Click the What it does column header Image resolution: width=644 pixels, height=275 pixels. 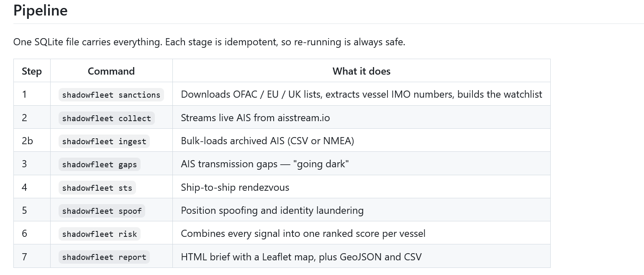click(362, 71)
